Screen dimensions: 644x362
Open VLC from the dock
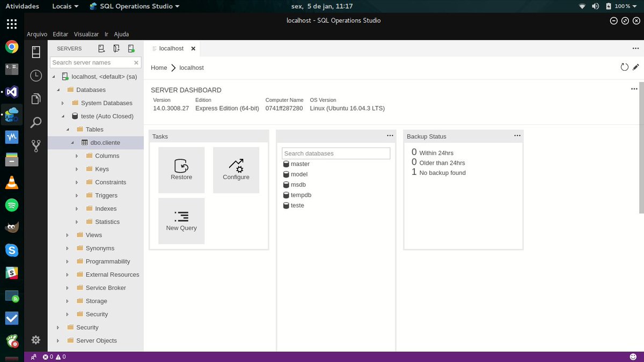(12, 182)
